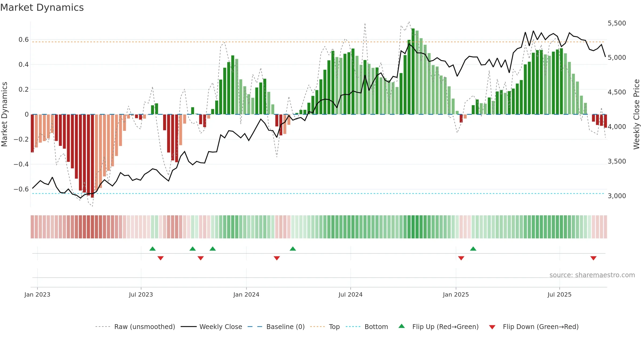Click the cyan dotted Bottom line sample in legend
Viewport: 644px width, 362px height.
pos(353,327)
